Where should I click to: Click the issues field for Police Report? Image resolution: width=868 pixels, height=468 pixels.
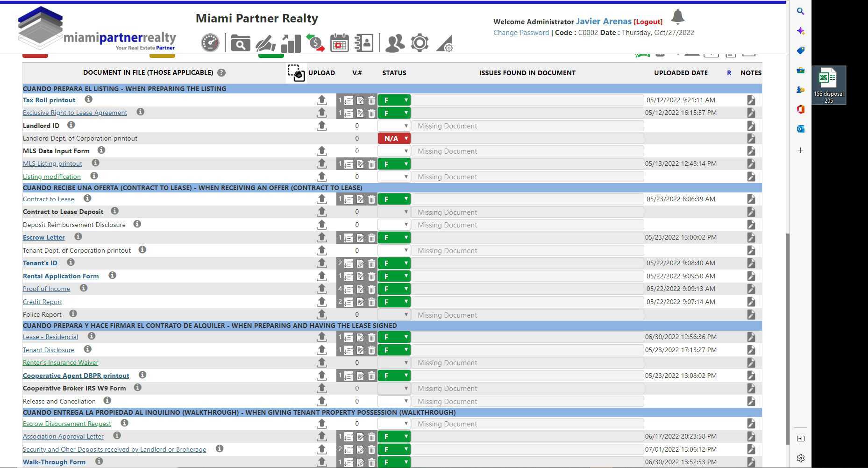tap(527, 315)
